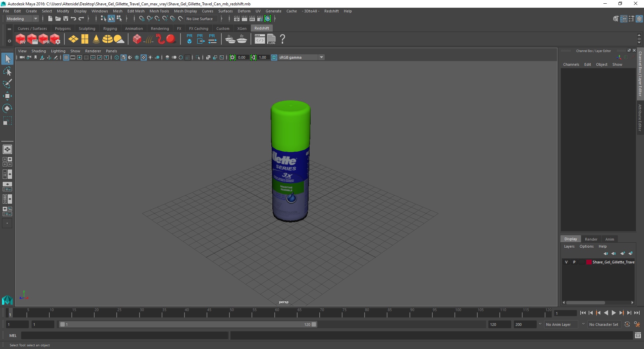644x349 pixels.
Task: Select the Paint Selection tool
Action: [x=7, y=84]
